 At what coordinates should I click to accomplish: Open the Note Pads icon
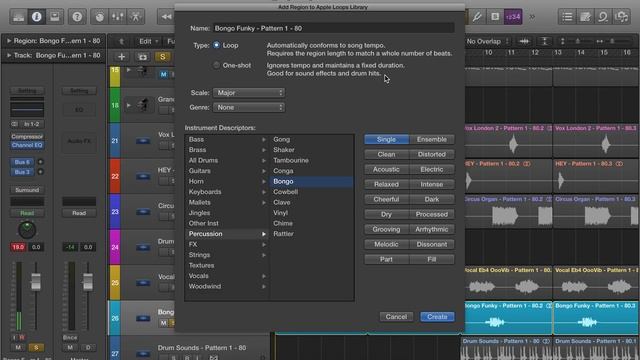click(x=585, y=16)
